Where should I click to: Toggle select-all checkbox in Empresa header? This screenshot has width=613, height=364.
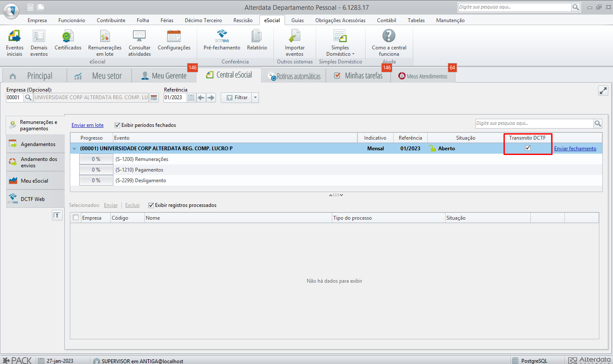[x=76, y=218]
